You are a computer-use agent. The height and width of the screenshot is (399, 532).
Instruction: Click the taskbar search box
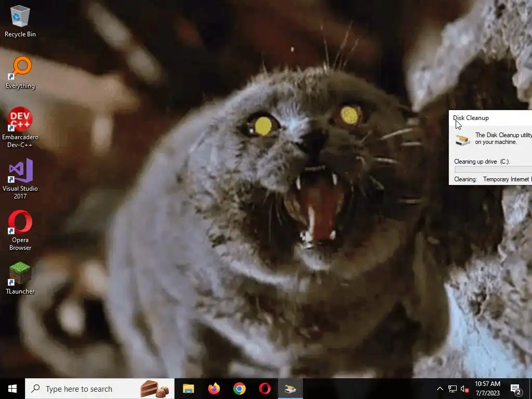click(100, 389)
